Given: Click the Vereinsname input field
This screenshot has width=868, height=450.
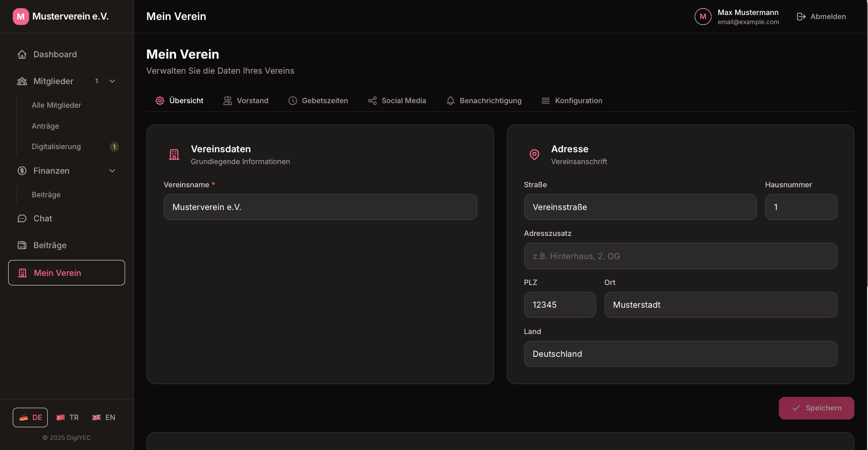Looking at the screenshot, I should click(x=320, y=207).
